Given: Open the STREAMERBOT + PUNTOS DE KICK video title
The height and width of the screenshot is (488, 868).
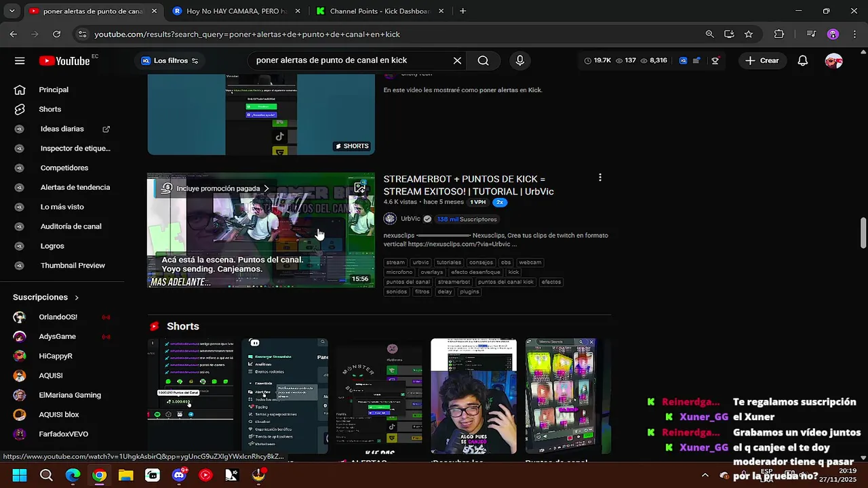Looking at the screenshot, I should pos(469,185).
